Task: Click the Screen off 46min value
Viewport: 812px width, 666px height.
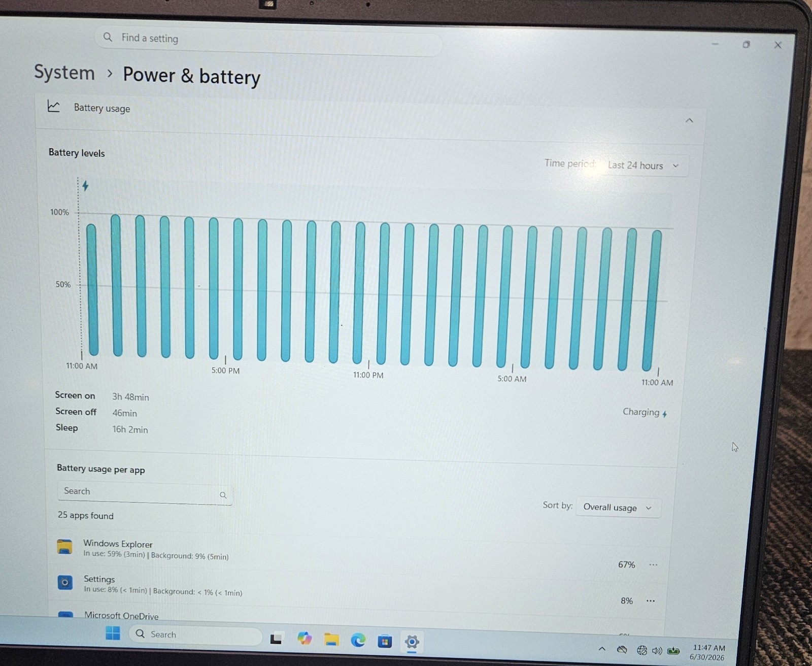Action: point(124,413)
